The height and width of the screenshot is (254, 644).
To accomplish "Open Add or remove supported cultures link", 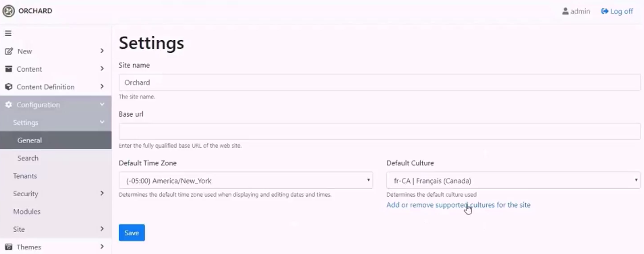I will [458, 205].
